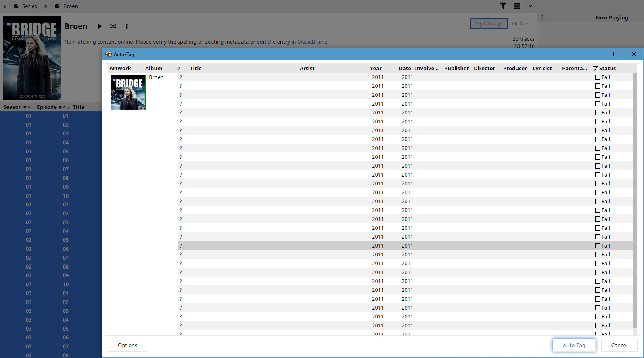Switch to the My Library tab
644x358 pixels.
(x=488, y=24)
